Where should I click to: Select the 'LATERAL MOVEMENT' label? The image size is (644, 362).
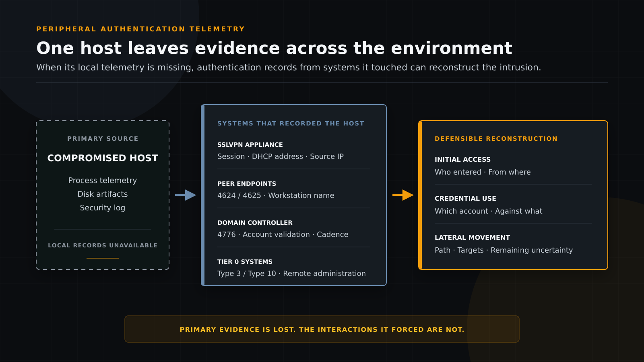(x=472, y=238)
